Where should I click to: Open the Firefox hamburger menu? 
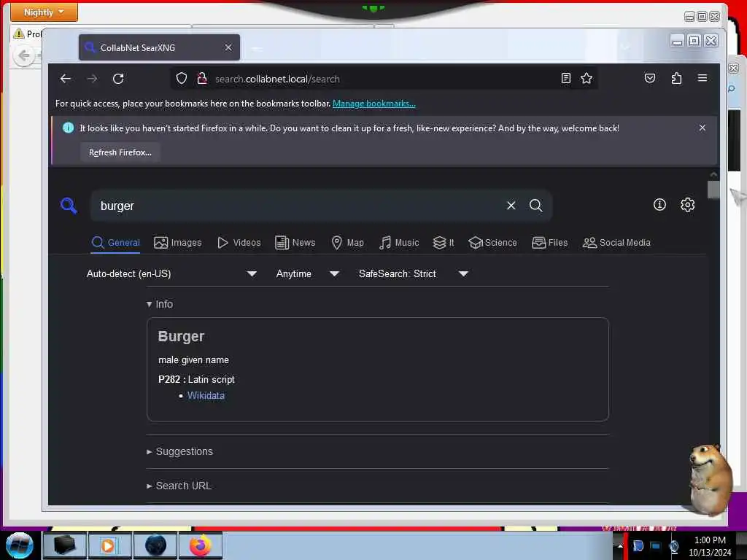click(x=703, y=78)
